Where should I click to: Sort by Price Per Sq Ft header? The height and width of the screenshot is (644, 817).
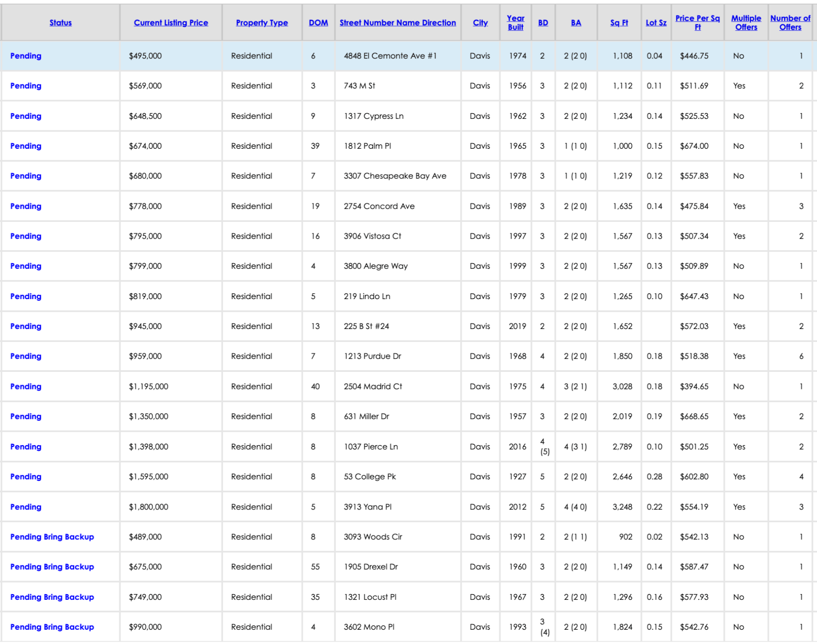[697, 23]
